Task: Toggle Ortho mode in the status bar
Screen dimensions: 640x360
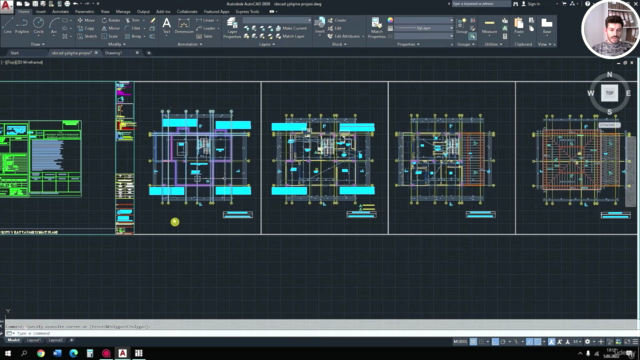Action: [495, 342]
